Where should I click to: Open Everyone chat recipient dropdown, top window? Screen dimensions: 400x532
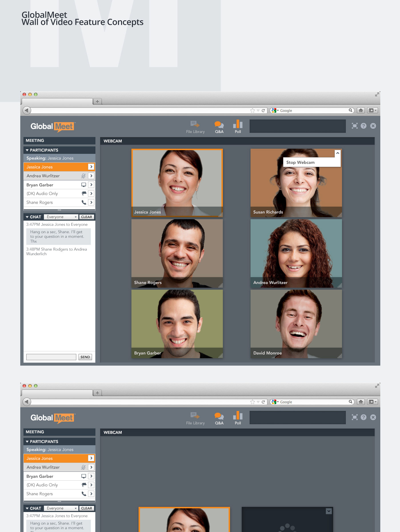[x=61, y=217]
